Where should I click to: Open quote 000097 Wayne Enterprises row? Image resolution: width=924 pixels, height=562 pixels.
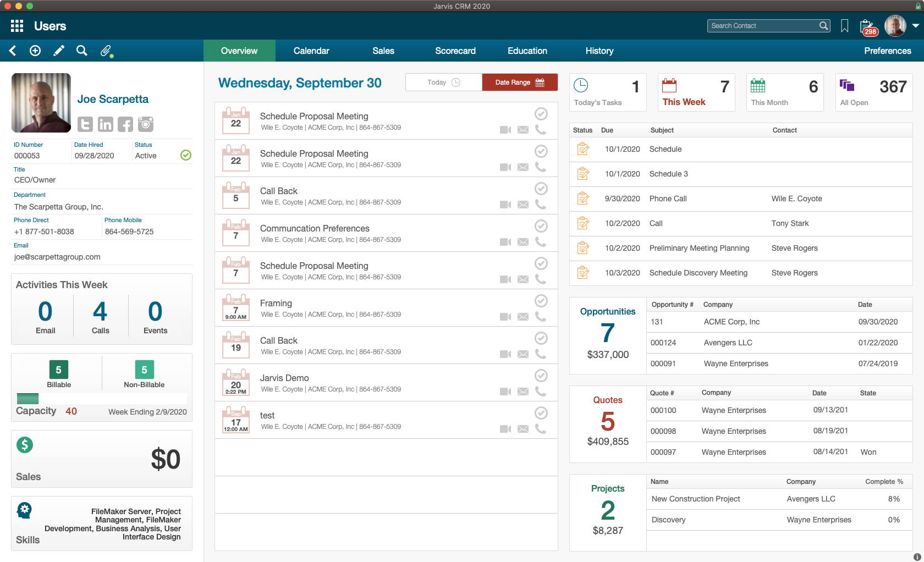point(779,452)
